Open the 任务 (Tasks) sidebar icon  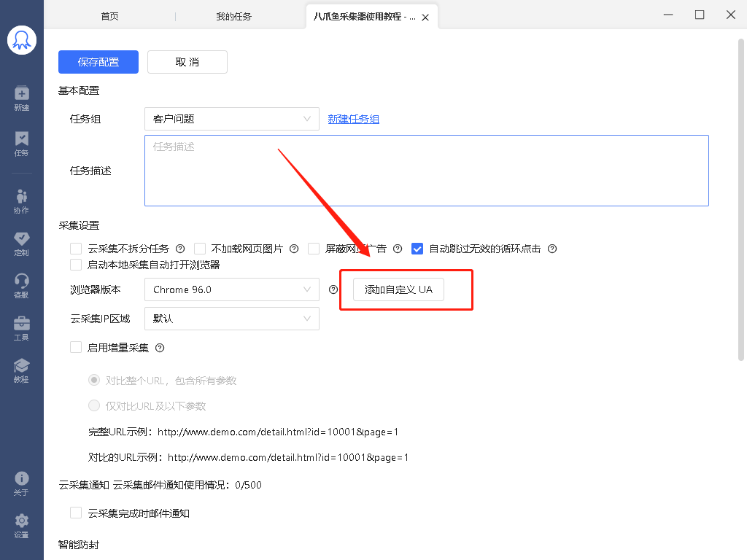(21, 144)
